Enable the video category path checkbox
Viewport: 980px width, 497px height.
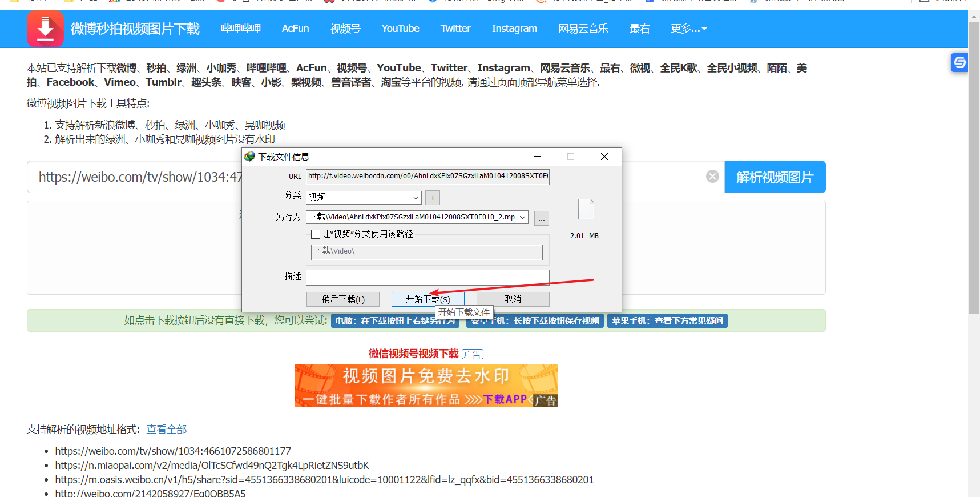(x=316, y=234)
